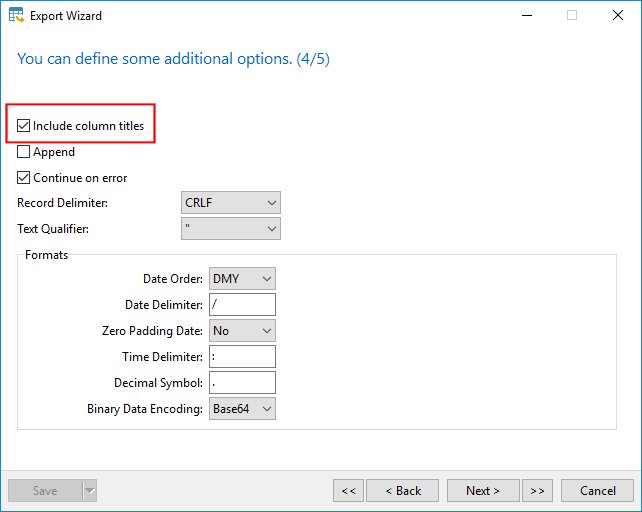Expand Binary Data Encoding dropdown
Viewport: 642px width, 512px height.
coord(242,409)
